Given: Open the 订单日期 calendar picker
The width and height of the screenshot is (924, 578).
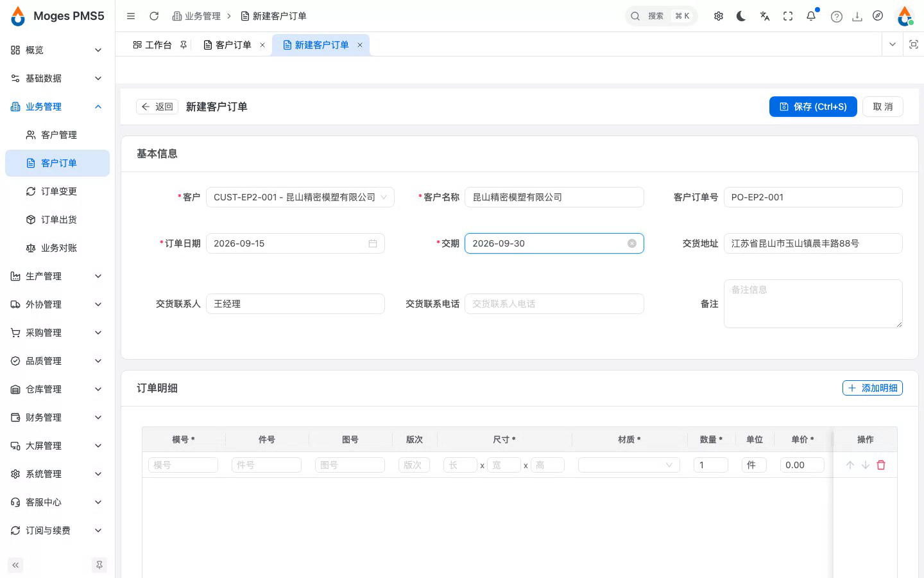Looking at the screenshot, I should pyautogui.click(x=373, y=243).
